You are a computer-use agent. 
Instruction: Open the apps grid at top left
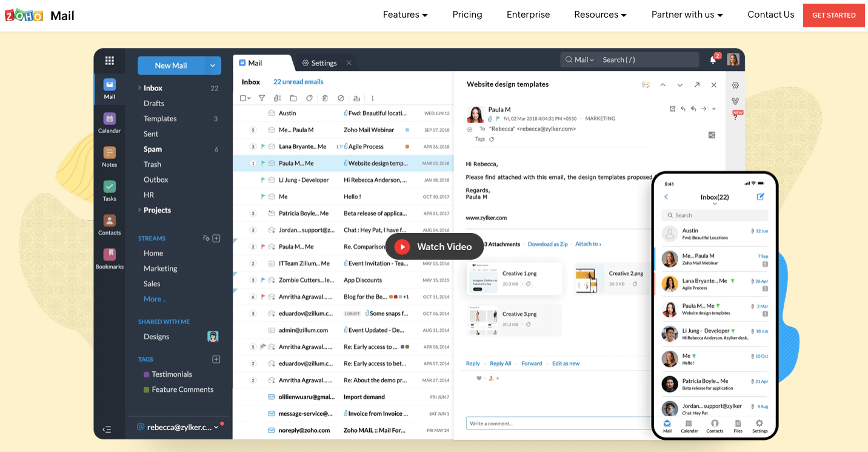coord(109,60)
